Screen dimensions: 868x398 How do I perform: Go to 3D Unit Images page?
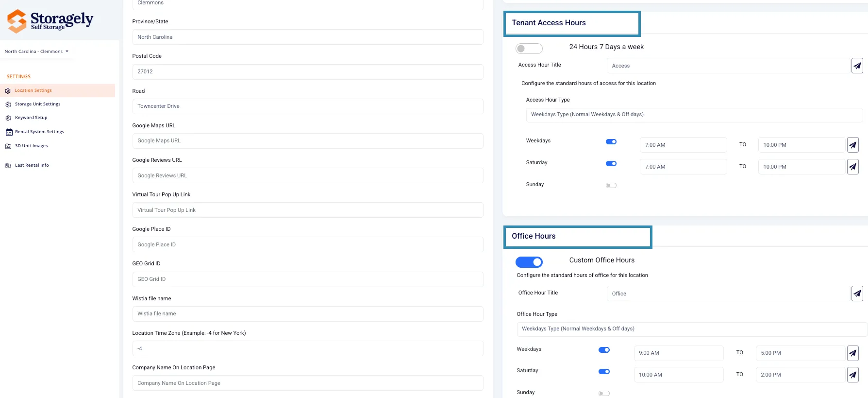point(32,146)
